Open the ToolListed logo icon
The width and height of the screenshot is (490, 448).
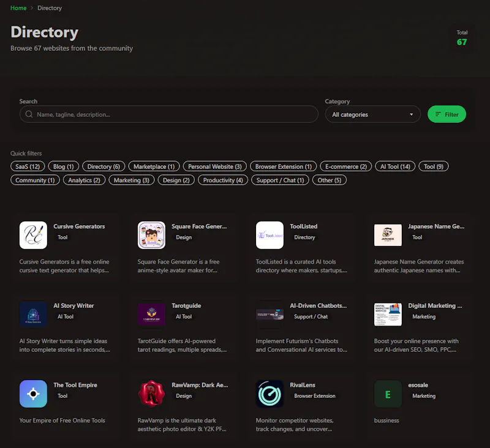(269, 235)
